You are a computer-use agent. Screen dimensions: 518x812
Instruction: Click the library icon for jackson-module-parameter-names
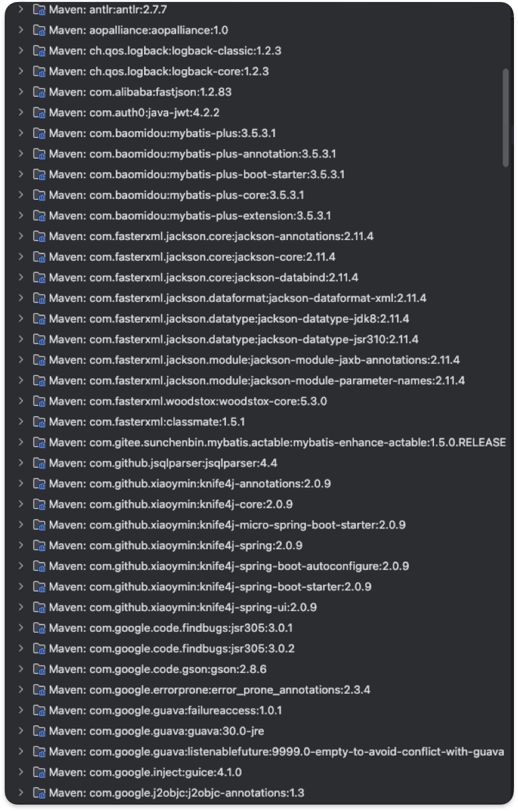click(x=39, y=380)
